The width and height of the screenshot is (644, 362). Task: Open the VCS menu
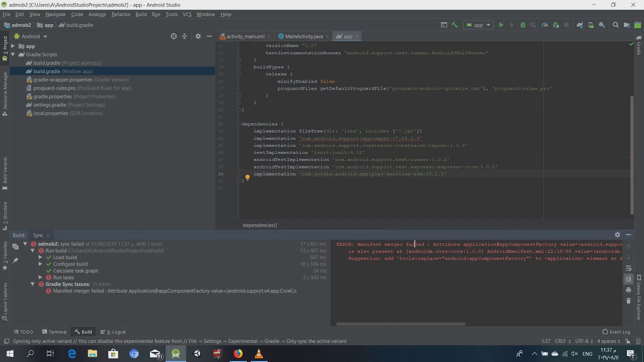tap(187, 14)
